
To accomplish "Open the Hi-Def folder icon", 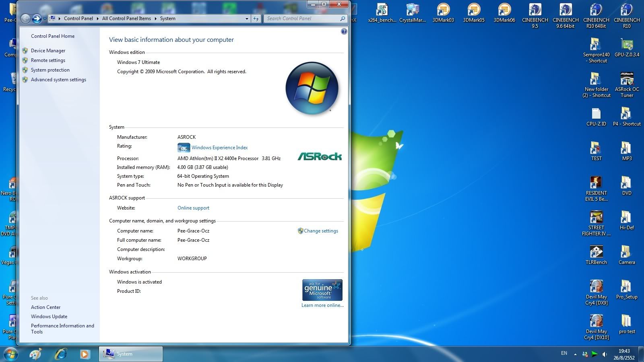I will point(627,220).
